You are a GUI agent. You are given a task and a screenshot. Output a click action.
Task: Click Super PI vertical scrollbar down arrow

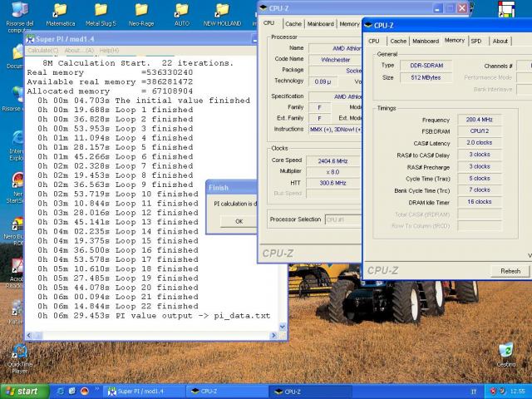coord(283,327)
